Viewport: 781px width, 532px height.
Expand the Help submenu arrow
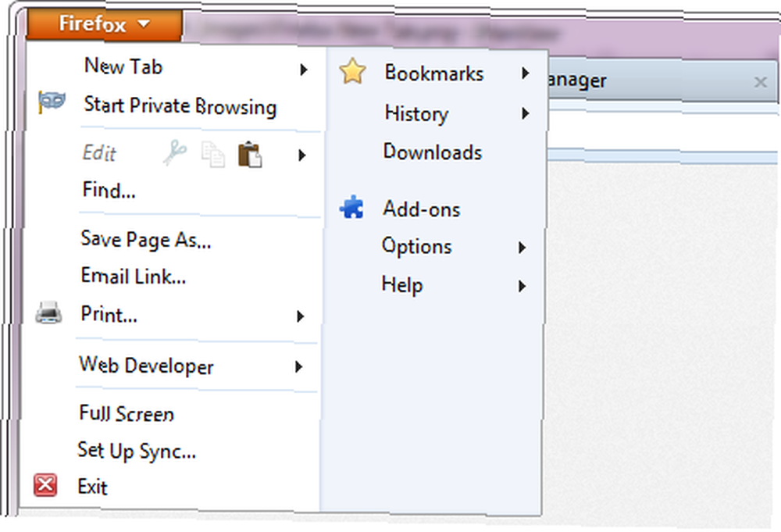click(522, 286)
